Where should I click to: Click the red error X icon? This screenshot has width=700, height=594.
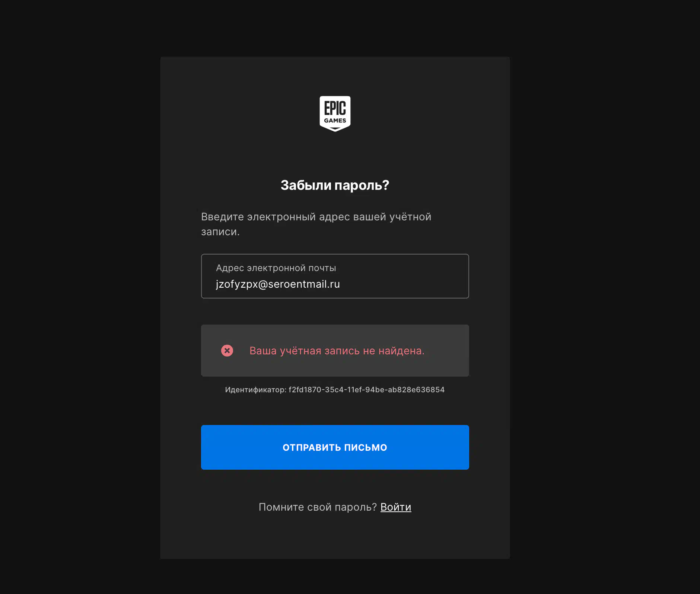pos(227,351)
